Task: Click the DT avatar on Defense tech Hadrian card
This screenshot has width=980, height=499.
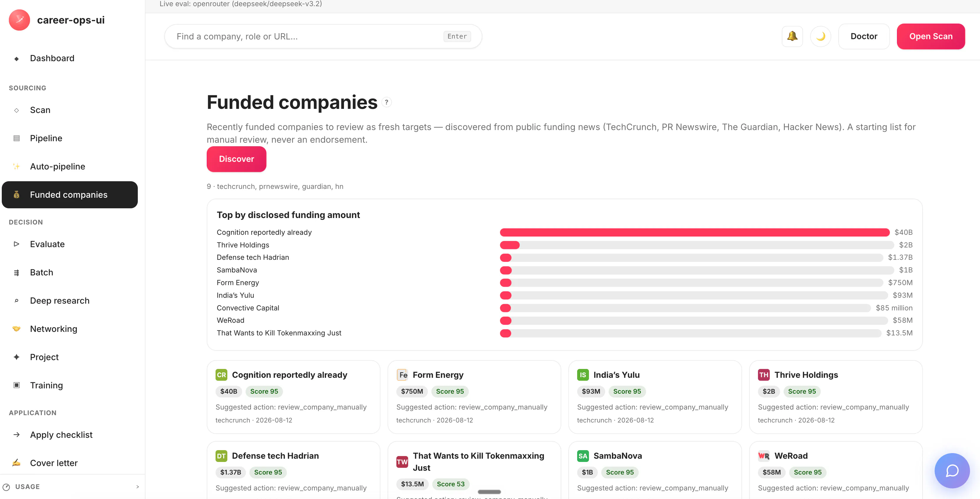Action: (221, 456)
